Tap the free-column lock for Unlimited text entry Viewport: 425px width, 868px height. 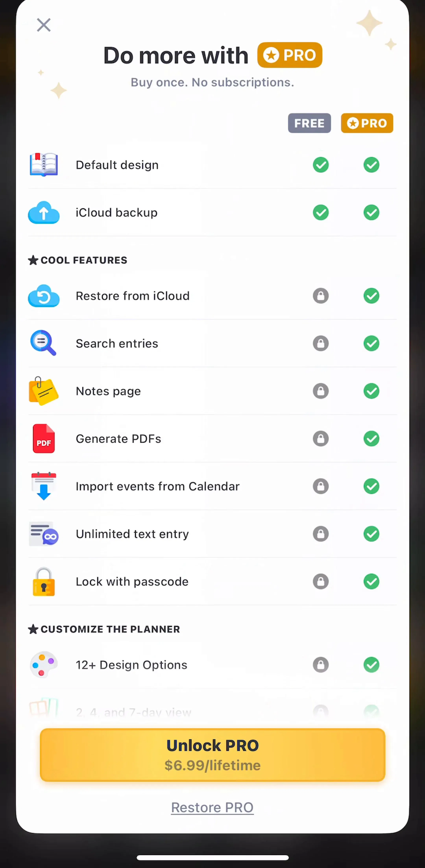(321, 534)
